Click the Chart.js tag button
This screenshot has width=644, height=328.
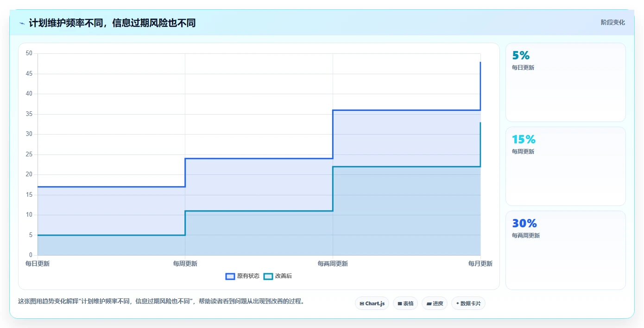(372, 303)
